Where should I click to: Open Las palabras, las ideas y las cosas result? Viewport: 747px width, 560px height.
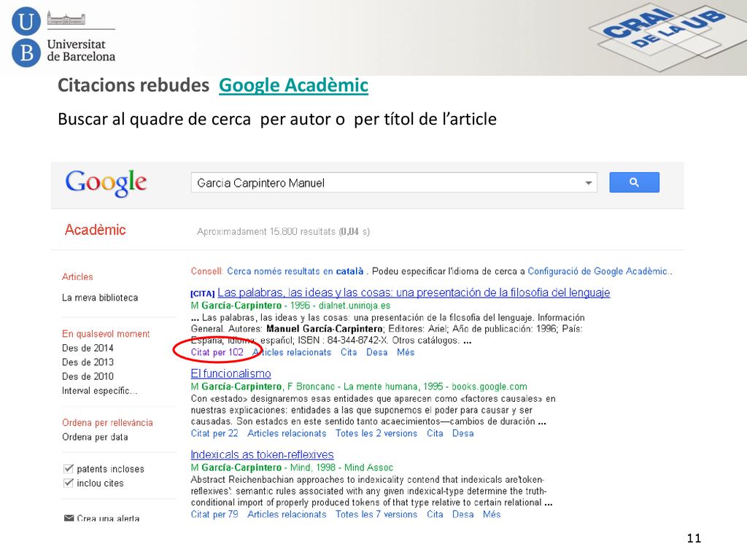[x=414, y=292]
